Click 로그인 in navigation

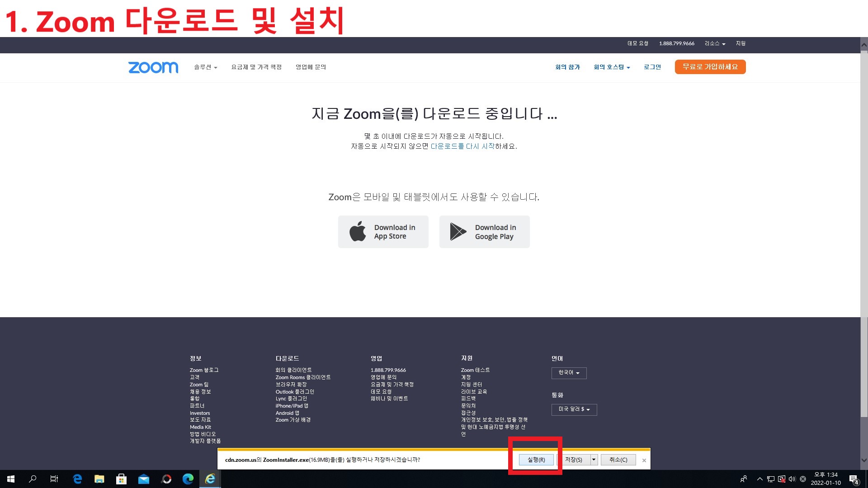(x=652, y=67)
